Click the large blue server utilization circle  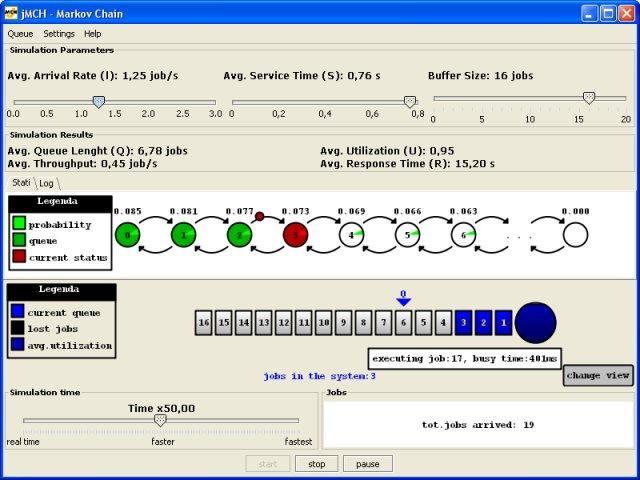536,322
